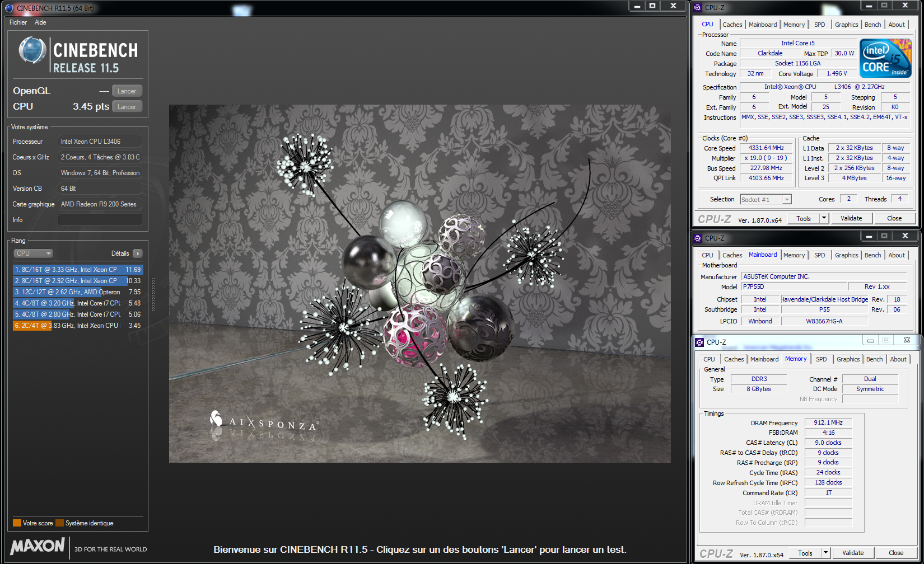Select Caches tab in middle CPU-Z window
Viewport: 924px width, 564px height.
(732, 255)
